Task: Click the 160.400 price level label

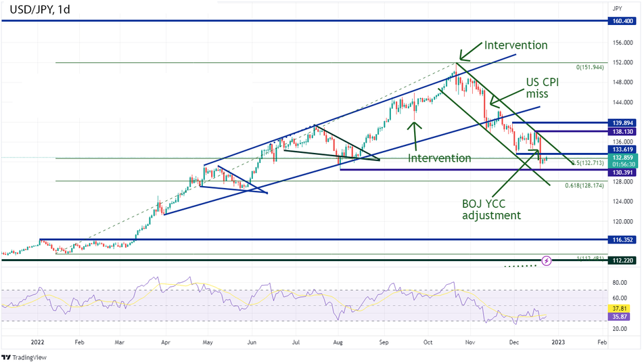Action: [x=622, y=21]
